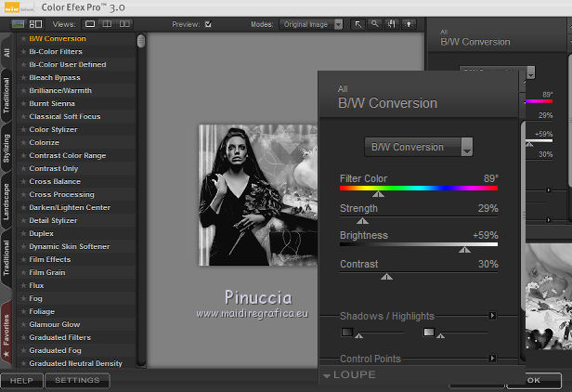Toggle favorite star for Bleach Bypass
Screen dimensions: 572x392
tap(22, 78)
